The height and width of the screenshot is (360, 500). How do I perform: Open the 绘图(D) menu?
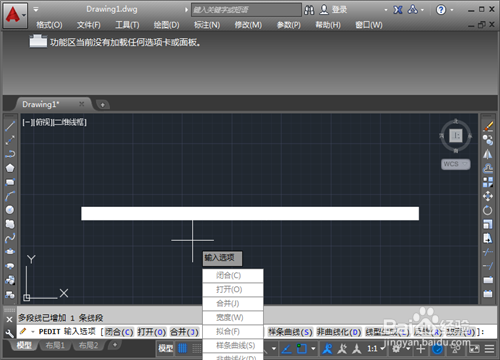[166, 25]
